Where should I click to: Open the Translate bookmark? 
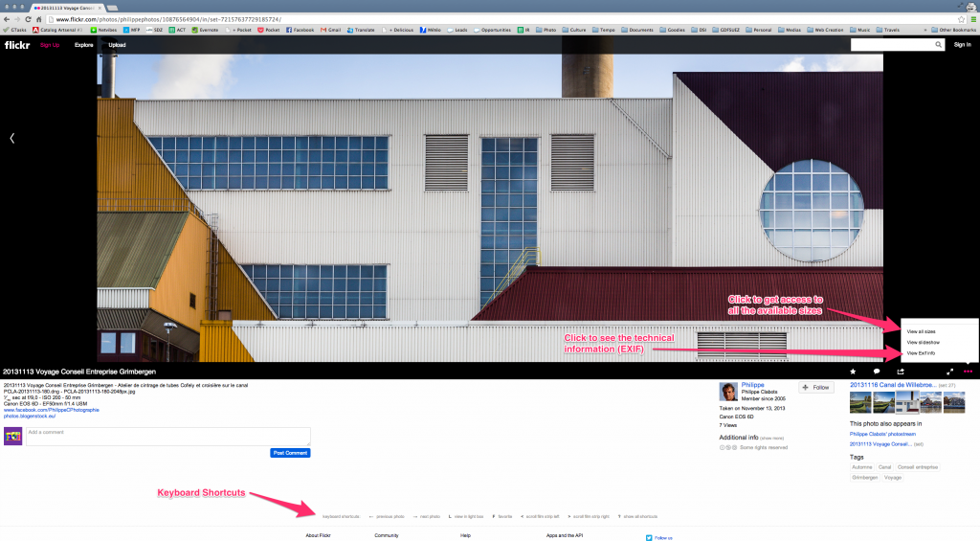[361, 30]
